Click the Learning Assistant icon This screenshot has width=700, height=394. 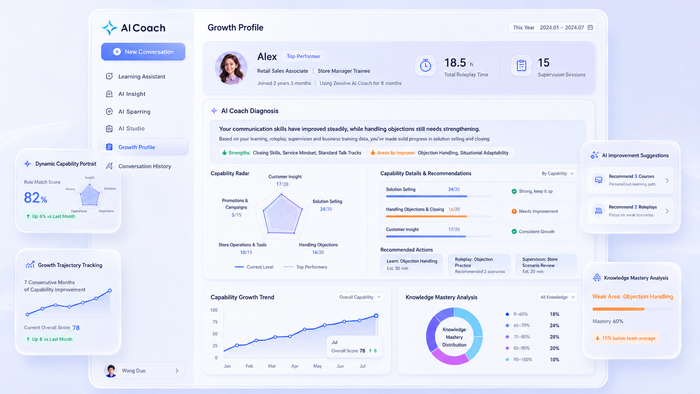109,76
